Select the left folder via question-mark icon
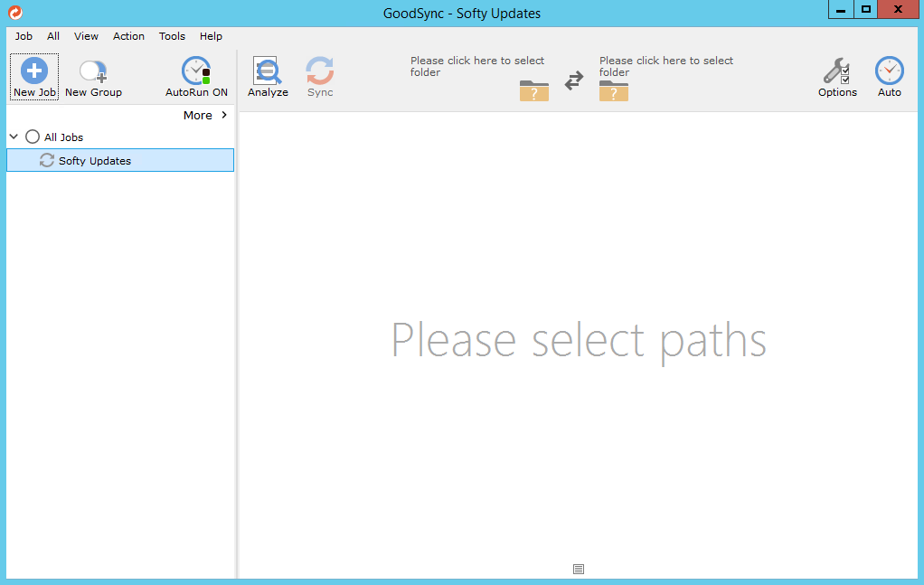Viewport: 924px width, 585px height. (534, 90)
